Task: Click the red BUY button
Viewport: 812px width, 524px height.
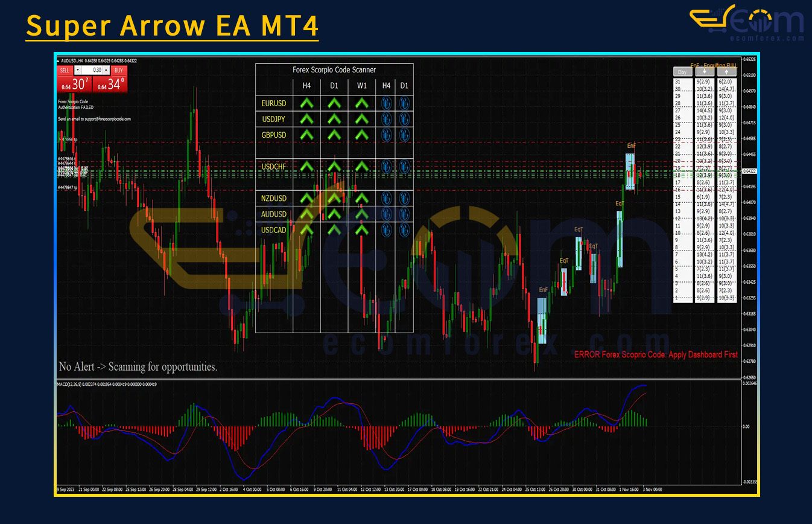Action: click(x=119, y=70)
